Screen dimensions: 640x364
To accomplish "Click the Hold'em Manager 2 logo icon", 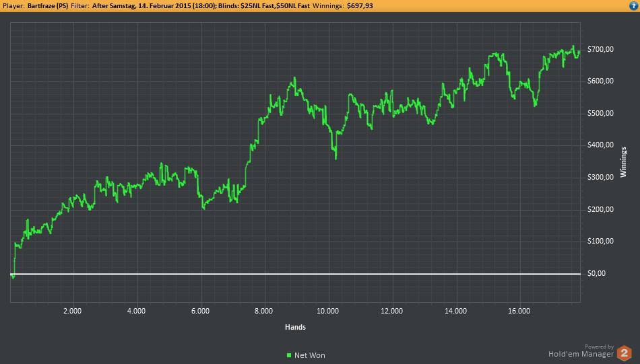I will pyautogui.click(x=624, y=353).
